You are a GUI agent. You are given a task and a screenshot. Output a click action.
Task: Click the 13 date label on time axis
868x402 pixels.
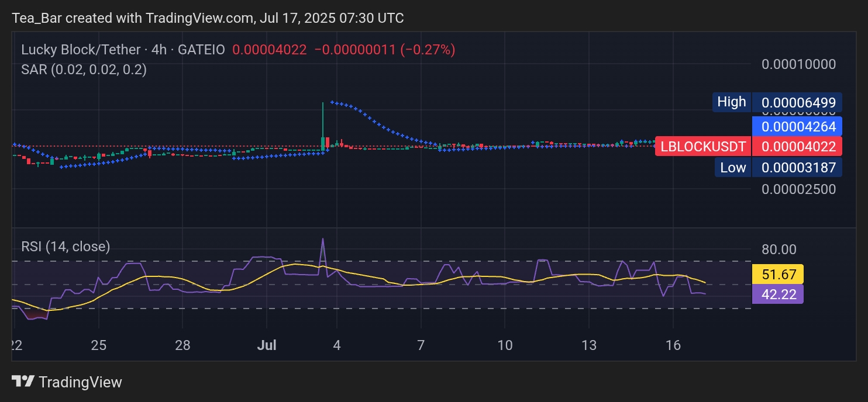[x=589, y=345]
